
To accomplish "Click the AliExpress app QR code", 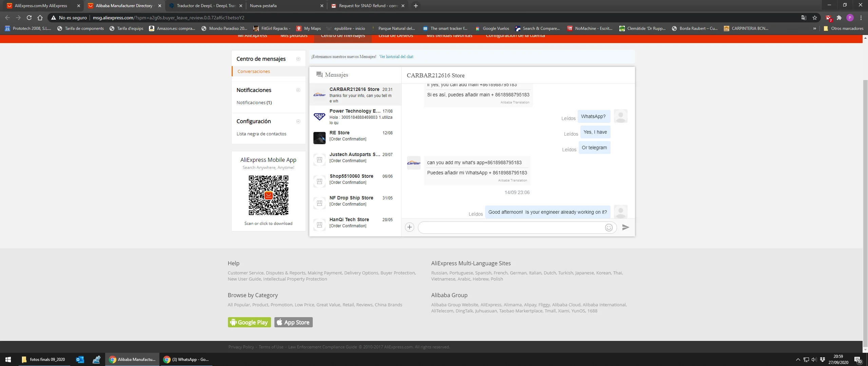I will coord(268,195).
